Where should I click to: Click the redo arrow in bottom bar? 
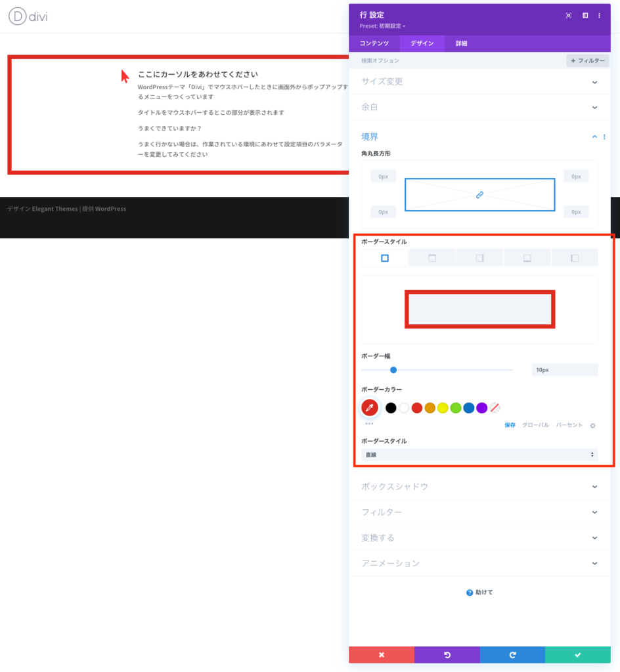(512, 655)
